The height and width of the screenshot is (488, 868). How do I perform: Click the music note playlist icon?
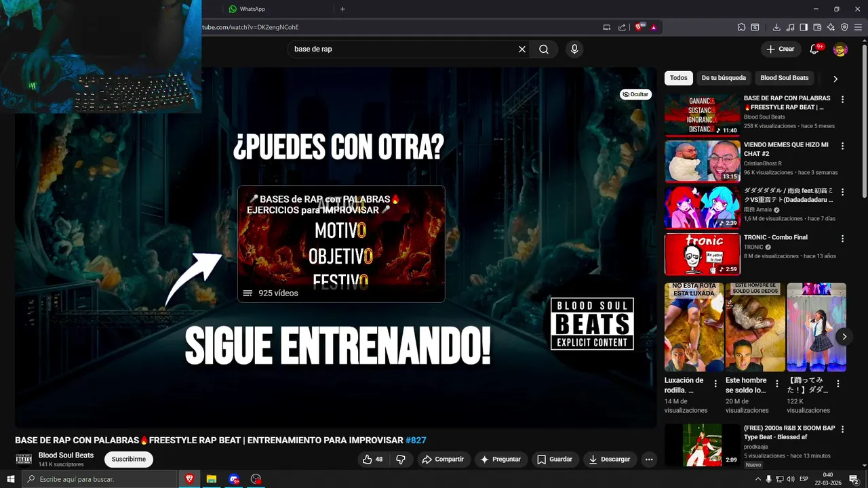pyautogui.click(x=790, y=27)
